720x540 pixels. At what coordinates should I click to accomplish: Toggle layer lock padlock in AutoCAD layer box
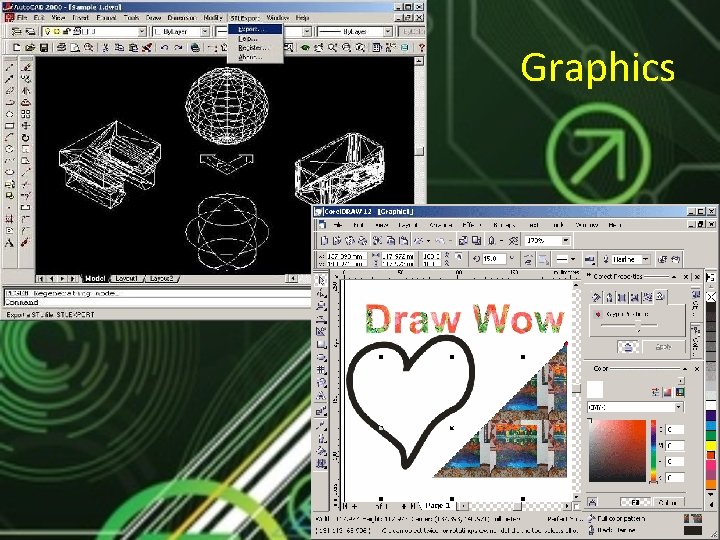pos(67,31)
